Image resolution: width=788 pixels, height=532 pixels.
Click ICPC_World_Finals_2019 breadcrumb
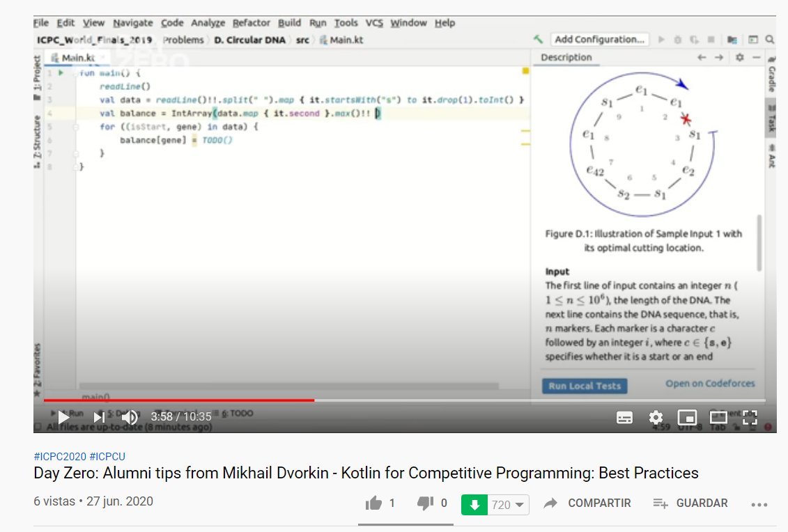tap(94, 40)
